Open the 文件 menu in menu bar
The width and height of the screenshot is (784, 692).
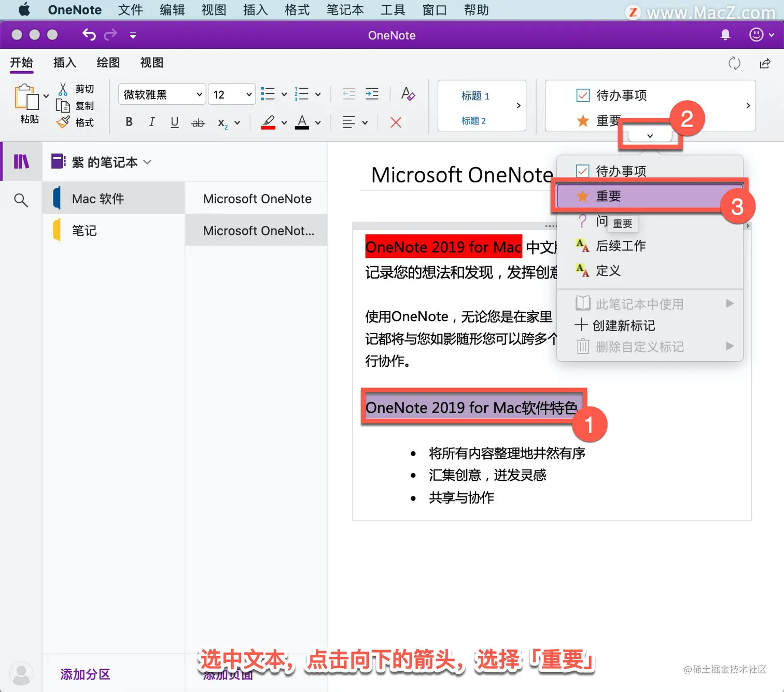130,10
